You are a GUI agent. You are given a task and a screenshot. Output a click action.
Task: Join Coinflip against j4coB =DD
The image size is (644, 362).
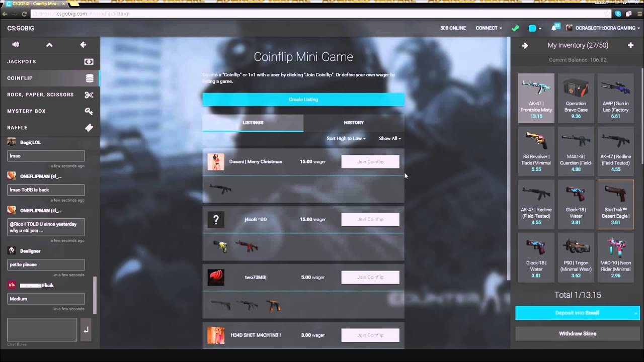(x=370, y=220)
